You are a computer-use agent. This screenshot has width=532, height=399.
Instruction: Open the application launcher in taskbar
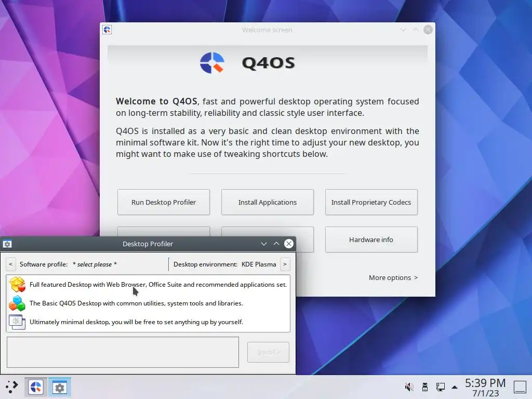tap(11, 387)
